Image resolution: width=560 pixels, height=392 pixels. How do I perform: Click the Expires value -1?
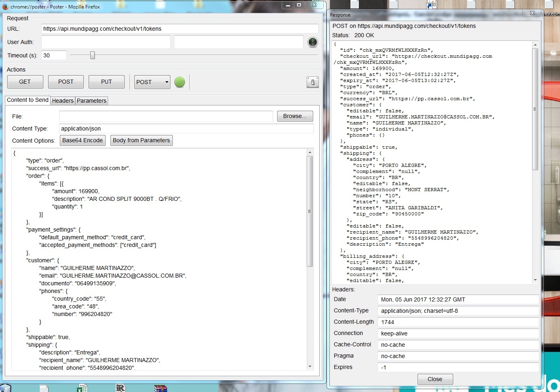coord(458,367)
